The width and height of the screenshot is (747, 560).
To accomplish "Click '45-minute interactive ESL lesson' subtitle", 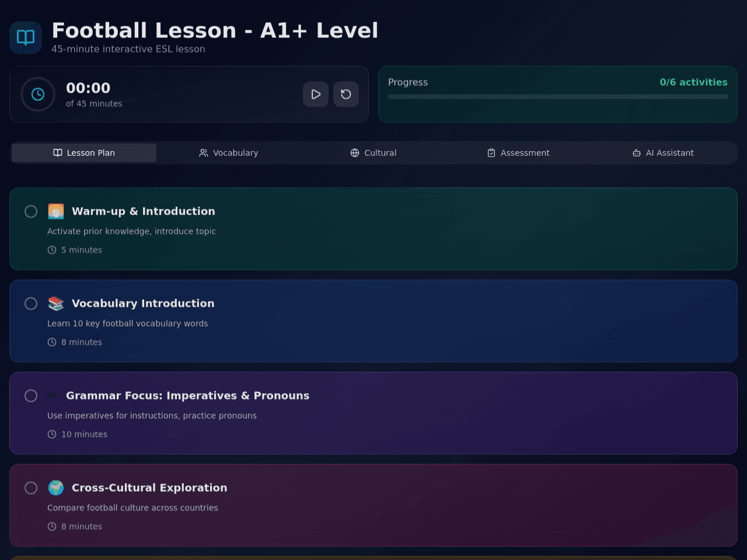I will click(128, 49).
